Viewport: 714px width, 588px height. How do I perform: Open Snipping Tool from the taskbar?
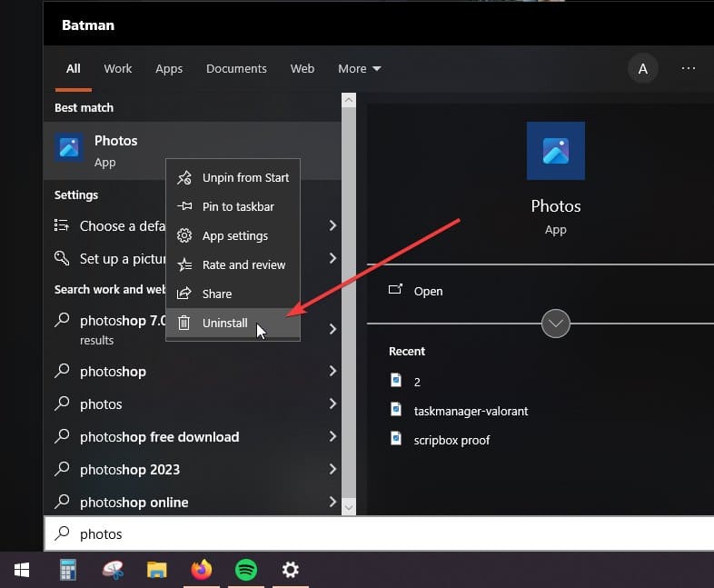point(113,570)
